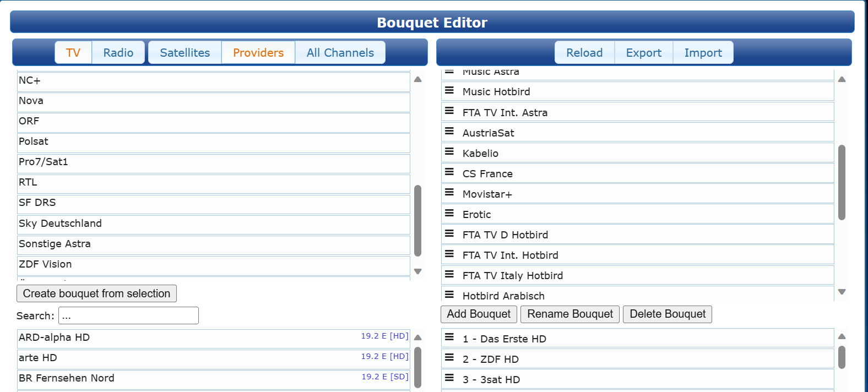Viewport: 868px width, 392px height.
Task: Click drag-handle icon beside FTA TV D Hotbird
Action: click(x=449, y=233)
